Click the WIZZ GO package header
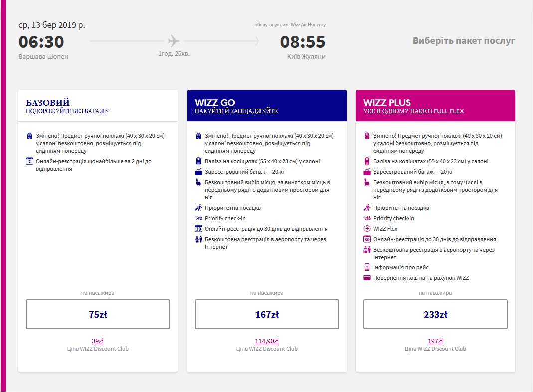This screenshot has height=392, width=533. click(267, 106)
